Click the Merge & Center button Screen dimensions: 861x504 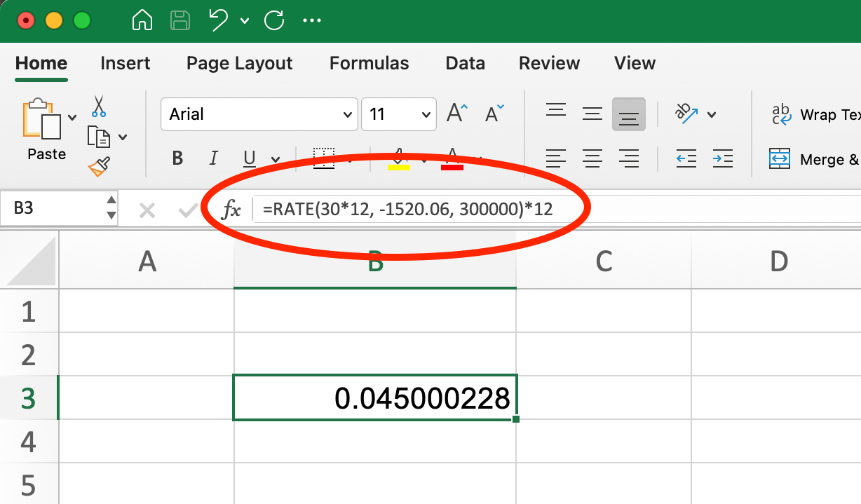[x=814, y=160]
